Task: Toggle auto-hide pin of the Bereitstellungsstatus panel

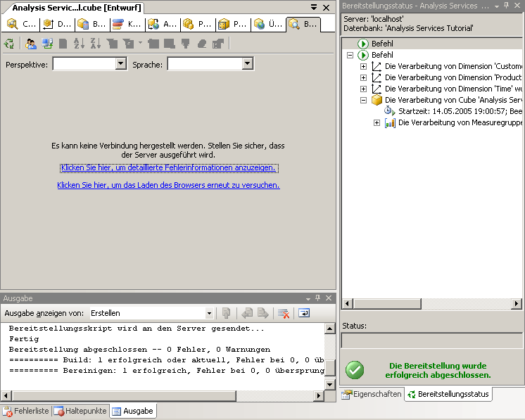Action: tap(505, 6)
